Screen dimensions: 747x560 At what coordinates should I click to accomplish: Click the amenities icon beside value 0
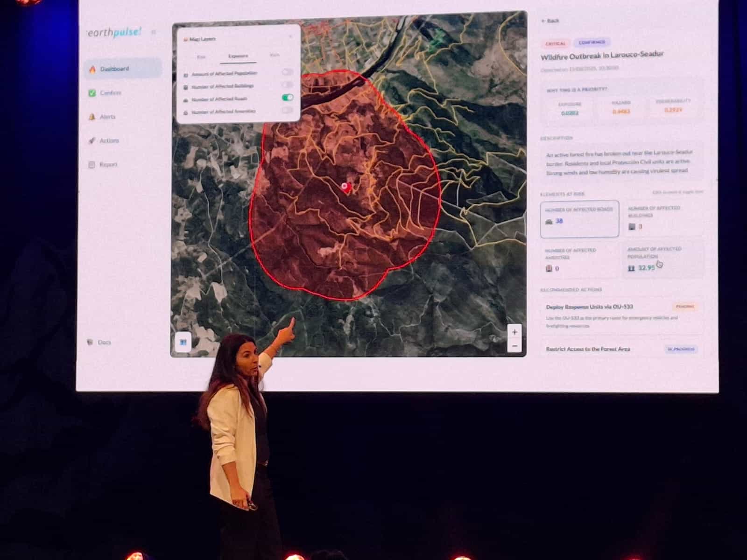click(x=549, y=268)
